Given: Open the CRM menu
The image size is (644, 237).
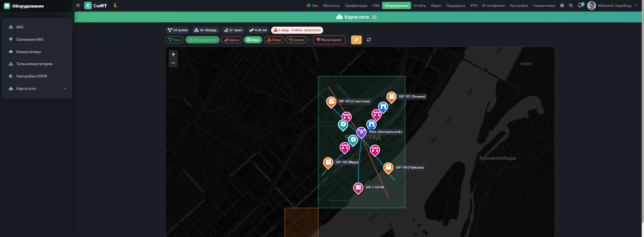Looking at the screenshot, I should [376, 6].
